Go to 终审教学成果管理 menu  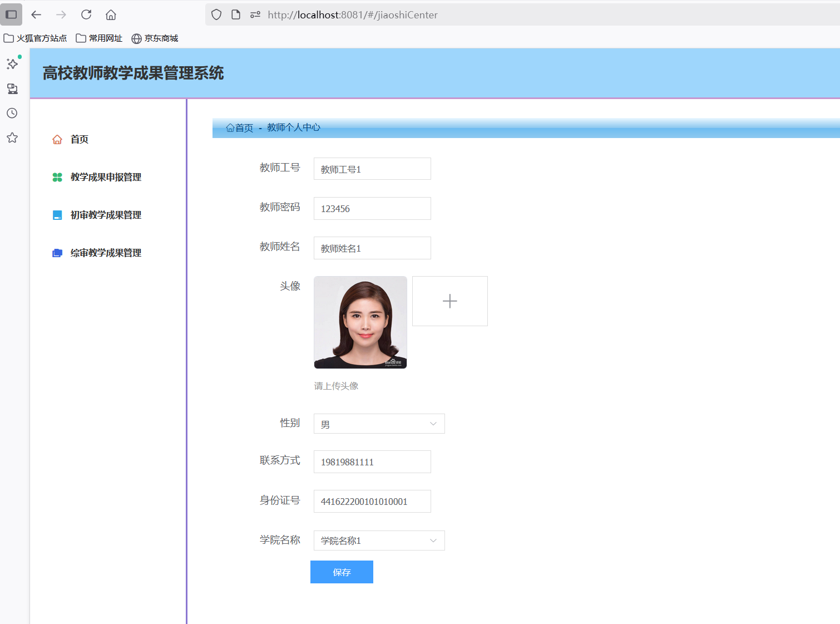[x=106, y=253]
